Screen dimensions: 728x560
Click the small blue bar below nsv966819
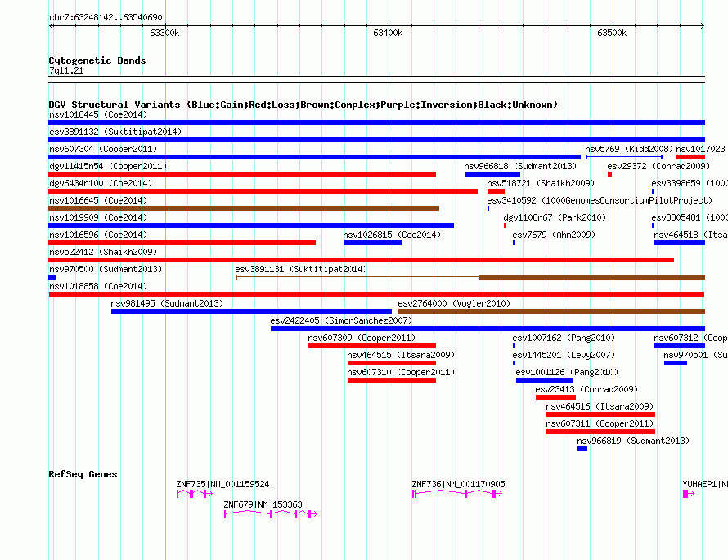coord(582,449)
